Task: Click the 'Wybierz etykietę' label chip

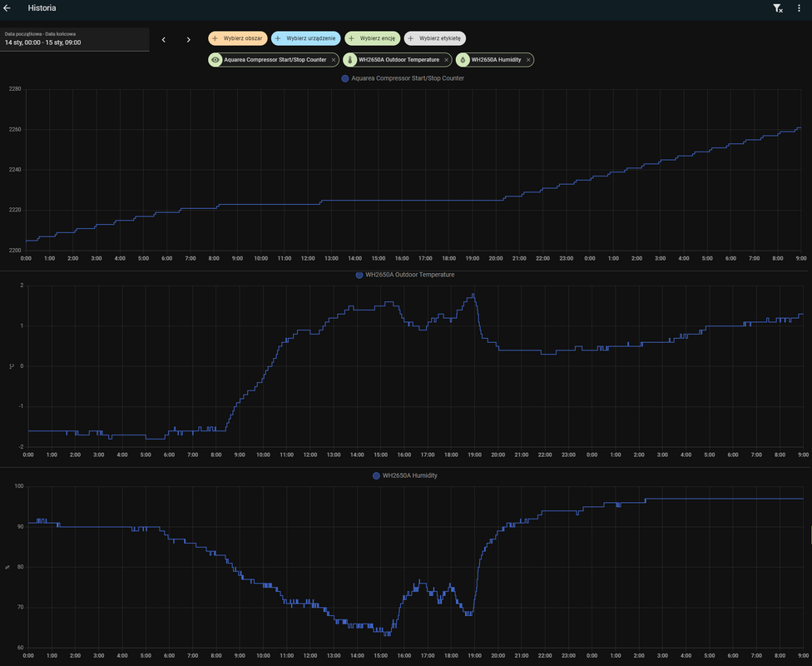Action: point(435,38)
